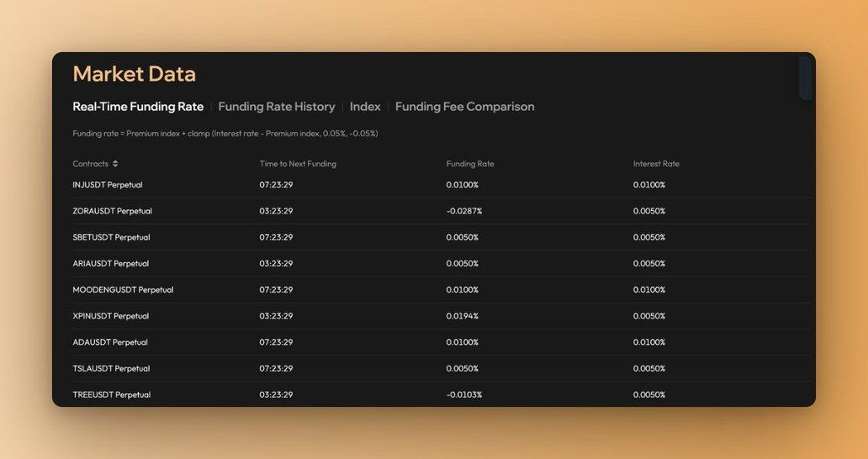868x459 pixels.
Task: Click ZORAUSDT funding rate -0.0287%
Action: (464, 211)
